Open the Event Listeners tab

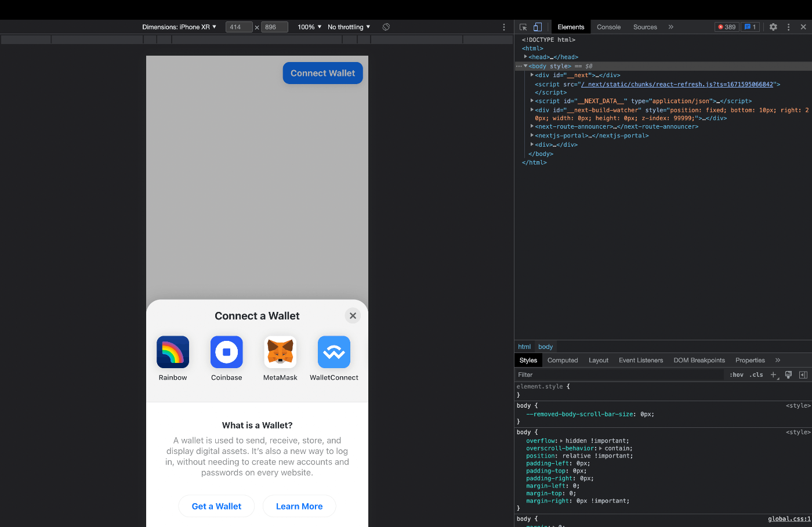[x=641, y=361]
